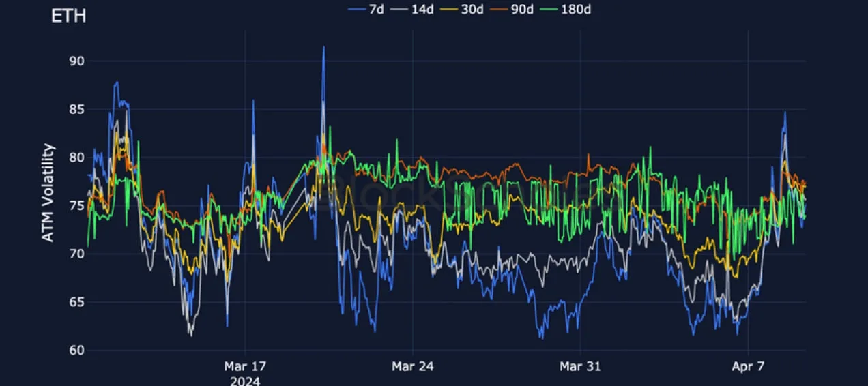Click the 65 y-axis tick value
This screenshot has height=386, width=868.
pos(76,302)
